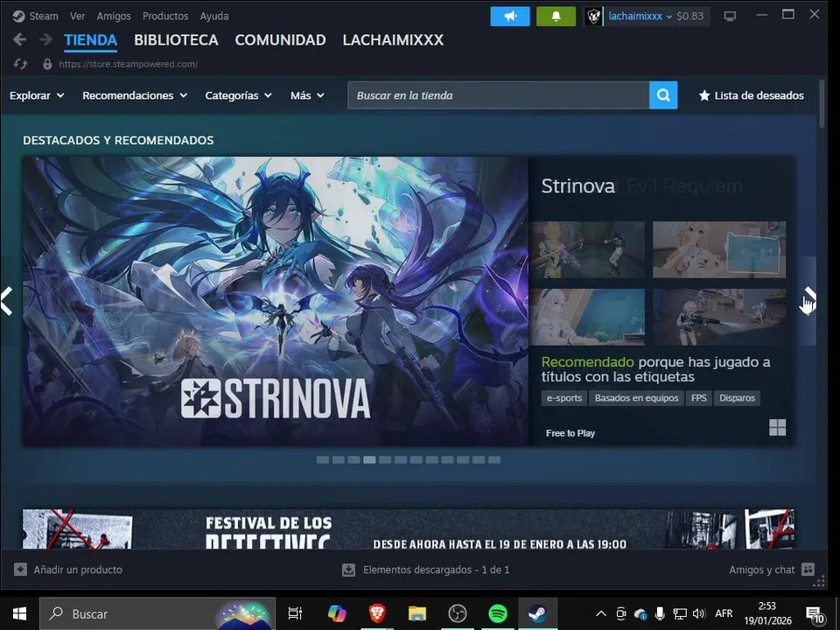The image size is (840, 630).
Task: Open the lachaimixxx account dropdown
Action: (640, 16)
